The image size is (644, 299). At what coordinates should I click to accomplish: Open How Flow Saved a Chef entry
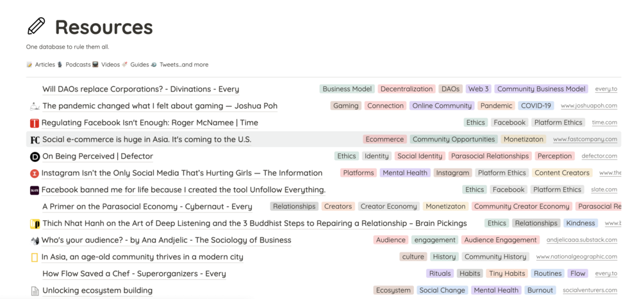(x=134, y=273)
